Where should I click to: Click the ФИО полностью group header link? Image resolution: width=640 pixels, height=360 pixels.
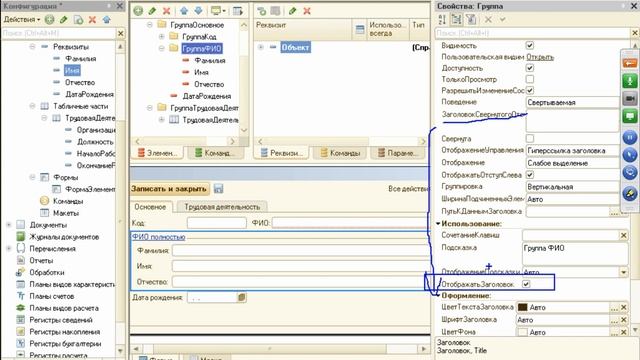point(158,237)
